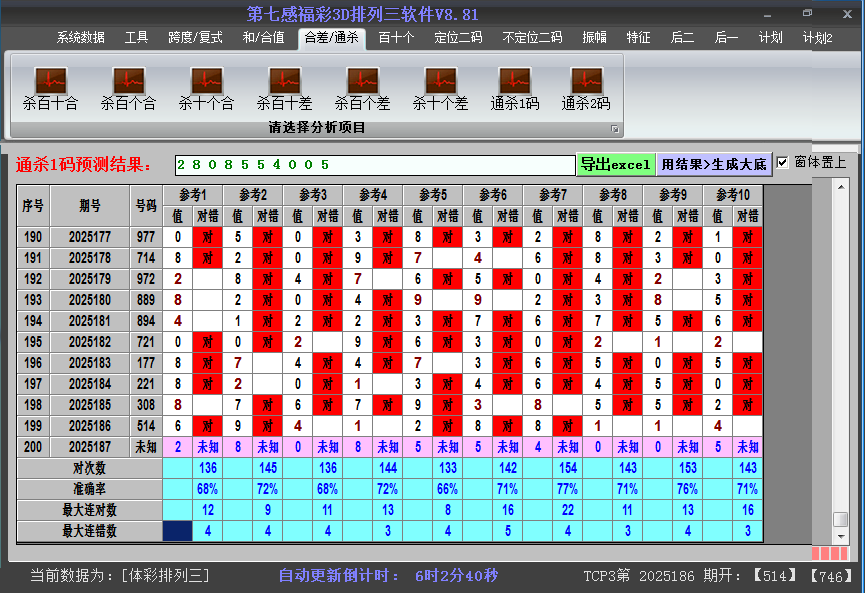Click the 当前数据为 status bar text
The image size is (865, 593).
pyautogui.click(x=120, y=576)
